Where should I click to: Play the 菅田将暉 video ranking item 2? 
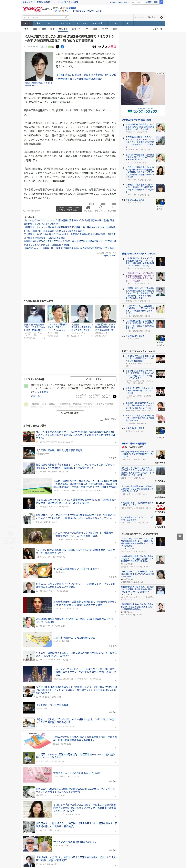tap(160, 374)
